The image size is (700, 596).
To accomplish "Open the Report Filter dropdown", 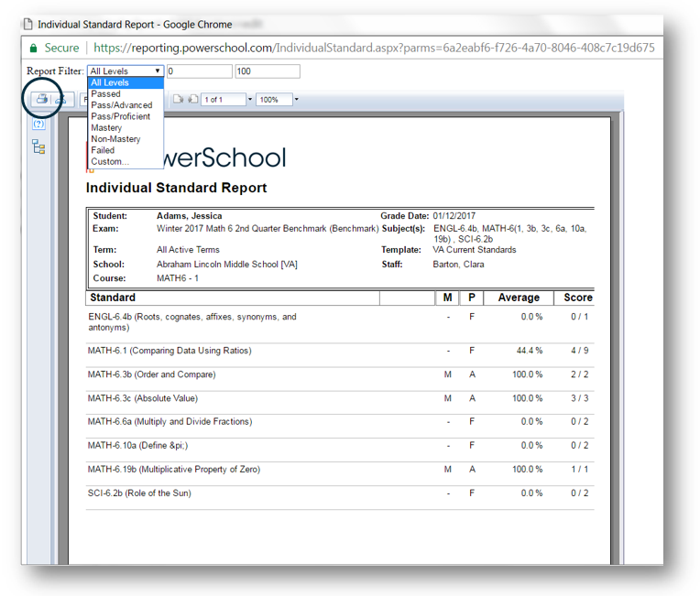I will pos(126,70).
